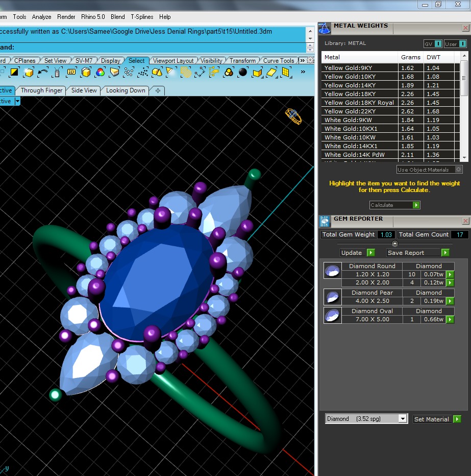Click the DWT column header
471x476 pixels.
438,57
